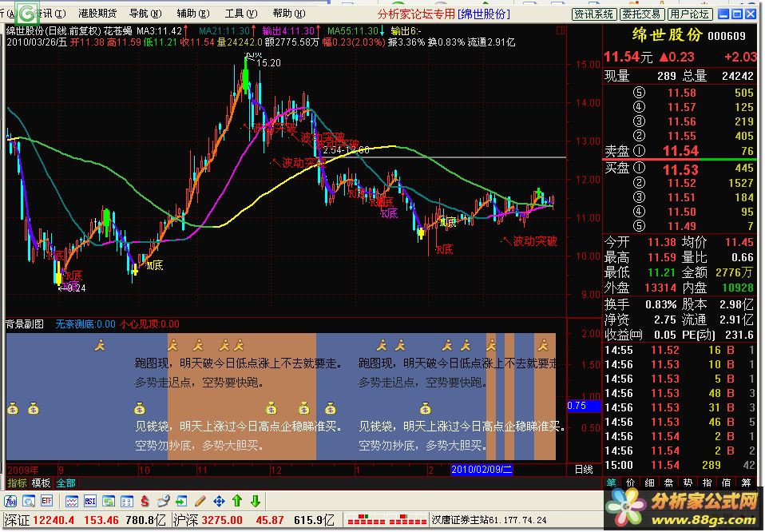Click the 0.75 blue axis value marker
765x532 pixels.
pyautogui.click(x=584, y=406)
